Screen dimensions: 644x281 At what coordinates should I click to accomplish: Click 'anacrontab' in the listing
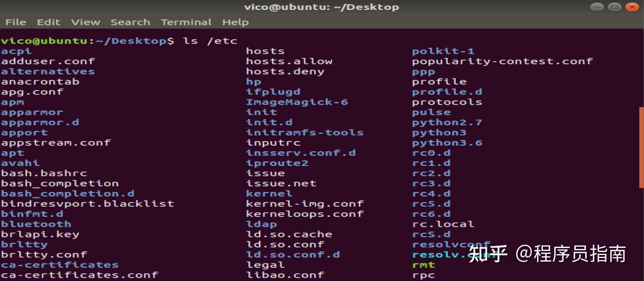tap(40, 82)
